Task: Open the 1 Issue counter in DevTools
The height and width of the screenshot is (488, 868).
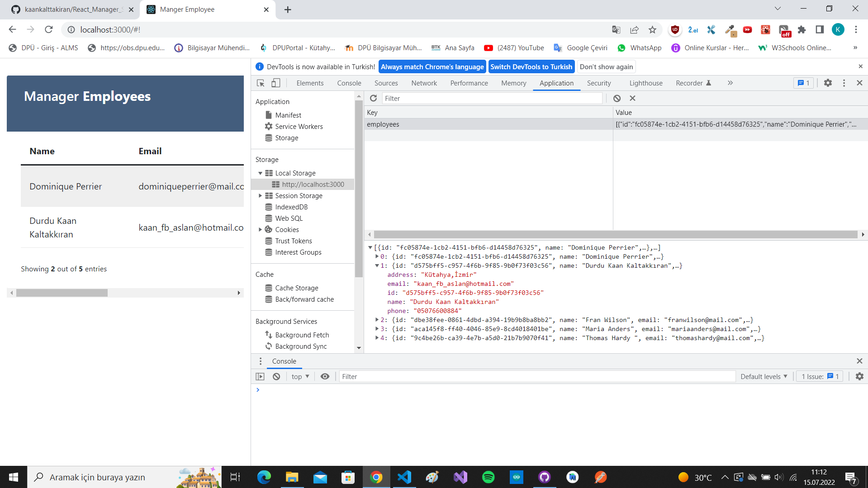Action: point(803,83)
